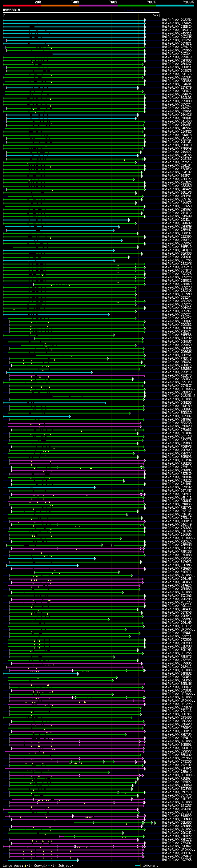197x868 pixels.
Task: Select hit UniRef100_Q05966
Action: click(177, 50)
